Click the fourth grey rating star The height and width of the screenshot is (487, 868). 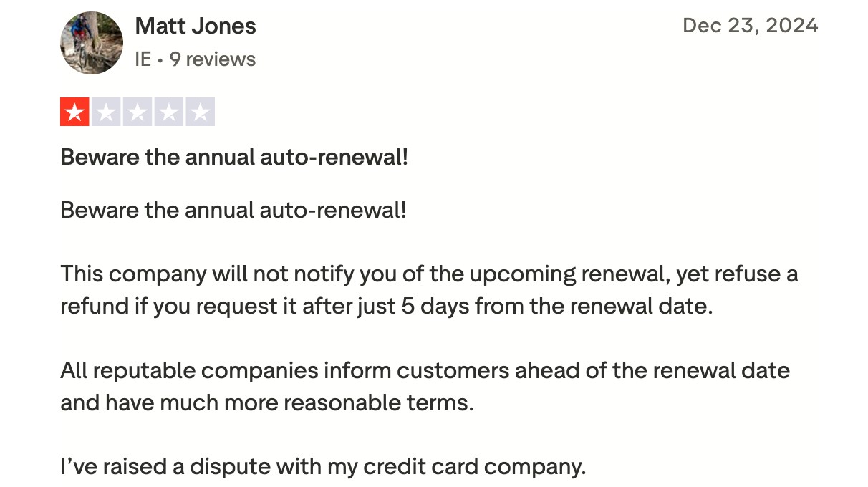pos(168,112)
